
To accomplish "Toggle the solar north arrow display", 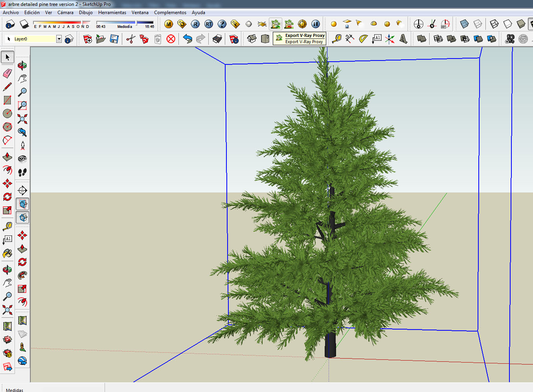I will tap(419, 24).
